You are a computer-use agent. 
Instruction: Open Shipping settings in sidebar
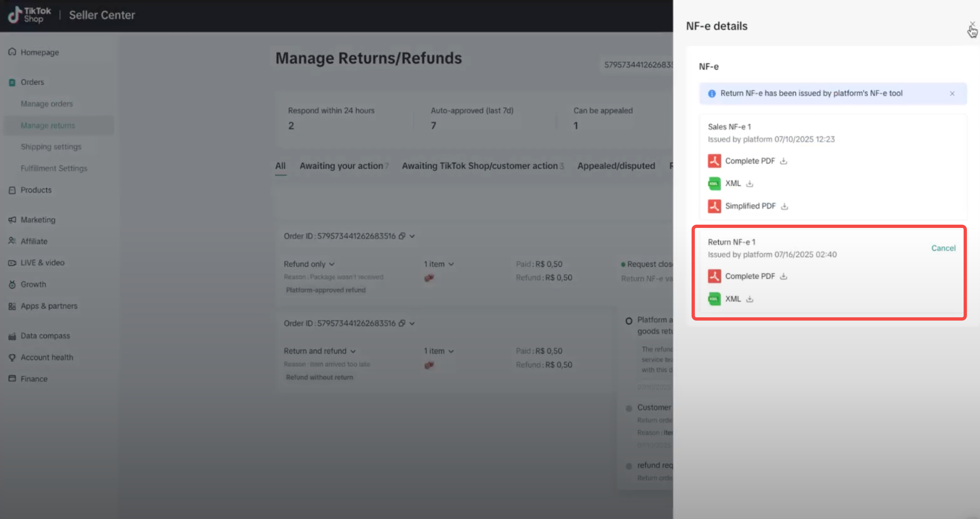(51, 147)
